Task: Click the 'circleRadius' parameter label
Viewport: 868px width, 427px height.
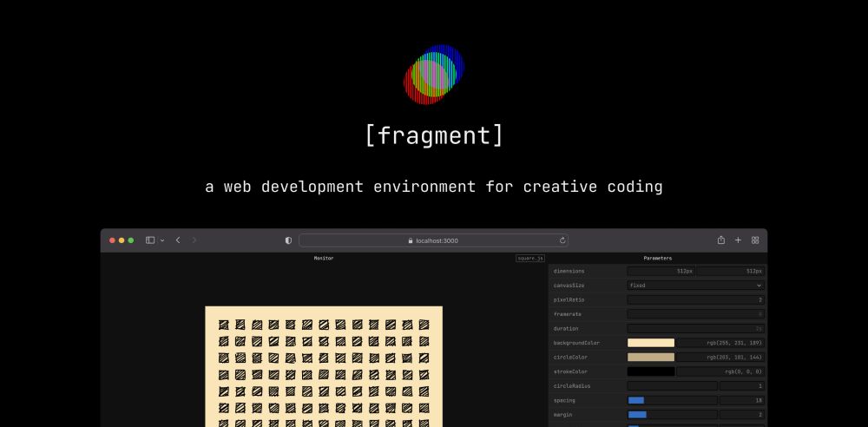Action: [x=572, y=386]
